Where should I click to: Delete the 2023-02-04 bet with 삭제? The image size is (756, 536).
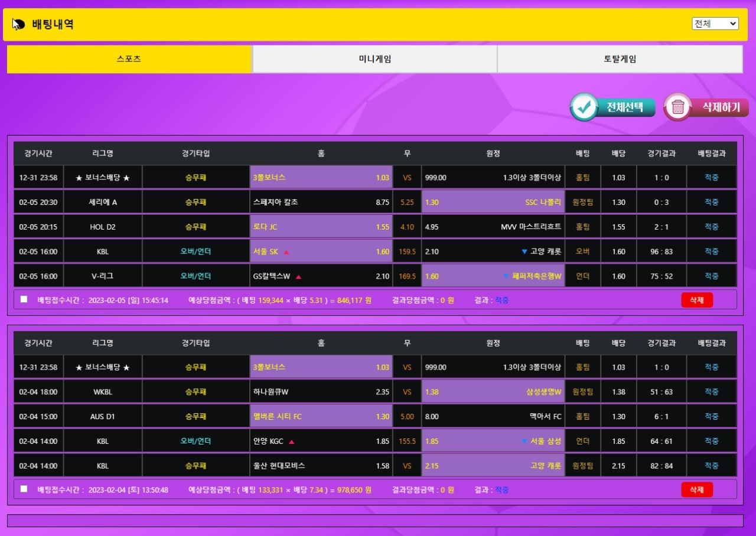click(x=696, y=489)
